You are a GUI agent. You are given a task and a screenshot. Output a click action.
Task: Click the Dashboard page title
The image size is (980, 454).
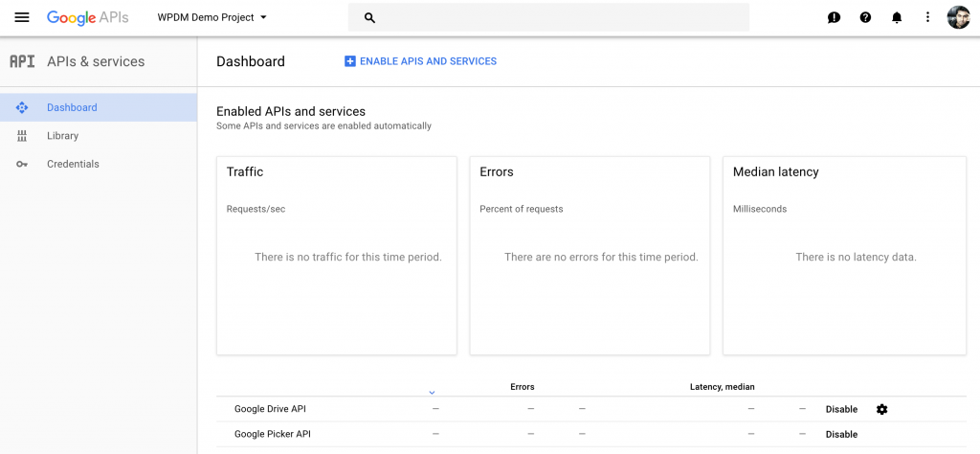click(x=251, y=61)
